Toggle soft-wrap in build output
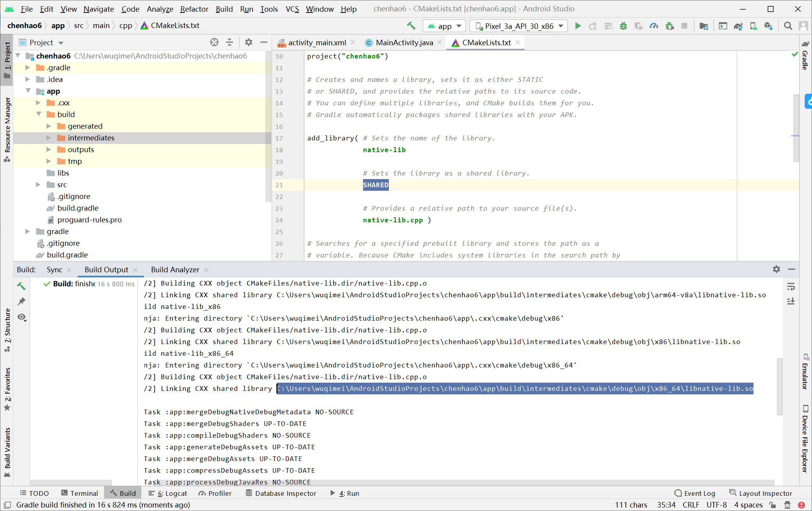812x511 pixels. [791, 287]
